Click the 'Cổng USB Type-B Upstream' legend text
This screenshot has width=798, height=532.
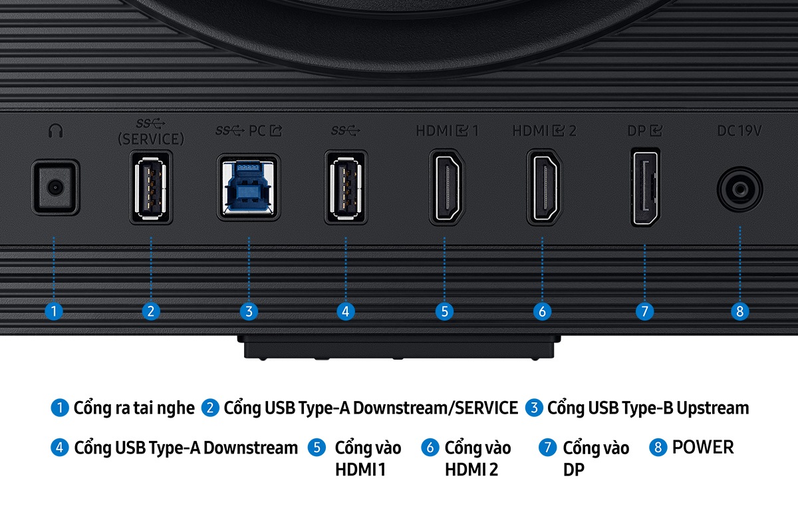point(648,408)
